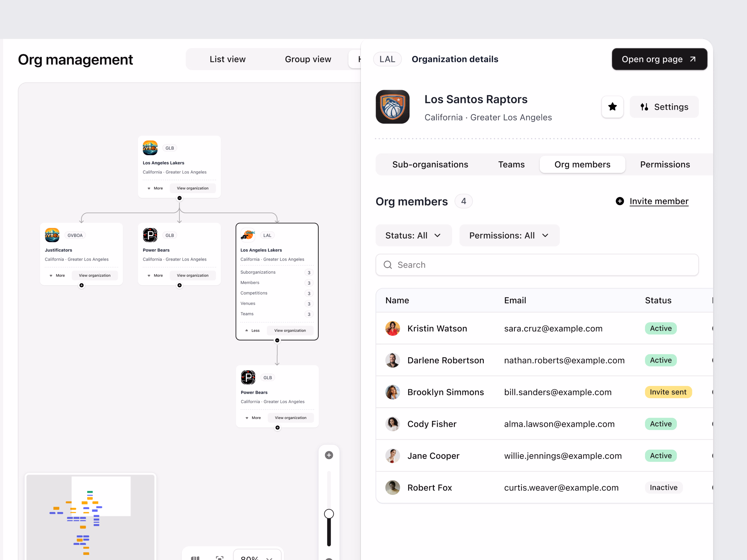Image resolution: width=747 pixels, height=560 pixels.
Task: Click Robert Fox's avatar
Action: tap(392, 487)
